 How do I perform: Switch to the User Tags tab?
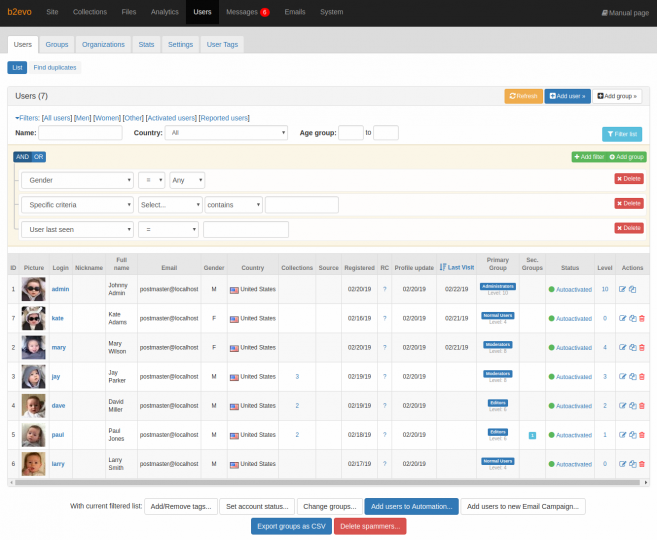222,44
